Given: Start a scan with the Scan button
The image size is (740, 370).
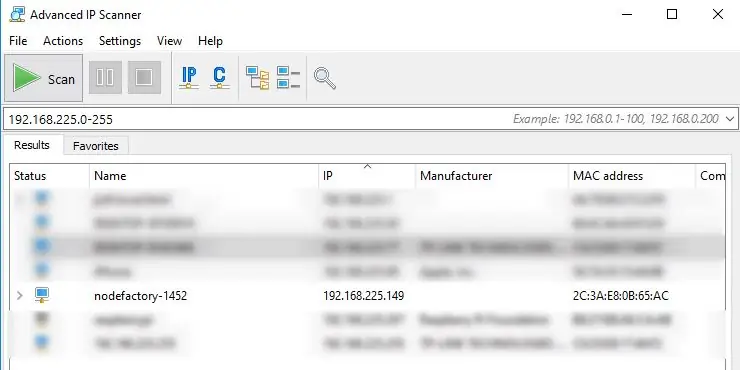Looking at the screenshot, I should 43,78.
